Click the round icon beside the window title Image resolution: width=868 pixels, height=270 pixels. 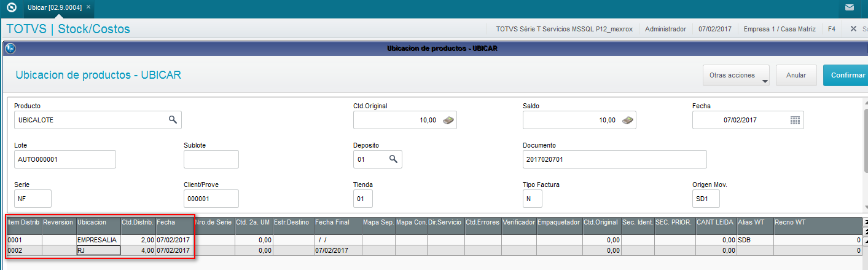coord(10,48)
